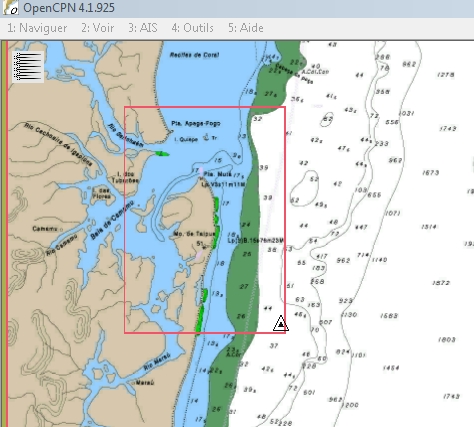Select the green marsh patch near Rio Serinhaém
Image resolution: width=474 pixels, height=427 pixels.
(162, 154)
